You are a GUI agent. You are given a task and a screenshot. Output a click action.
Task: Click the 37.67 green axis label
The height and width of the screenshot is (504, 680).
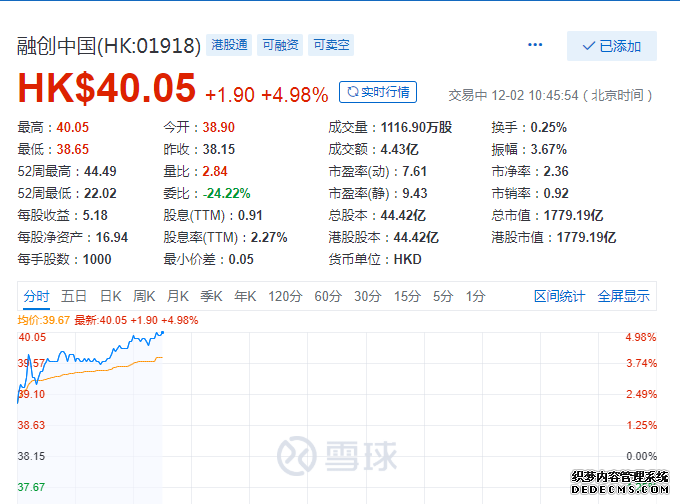pos(31,487)
